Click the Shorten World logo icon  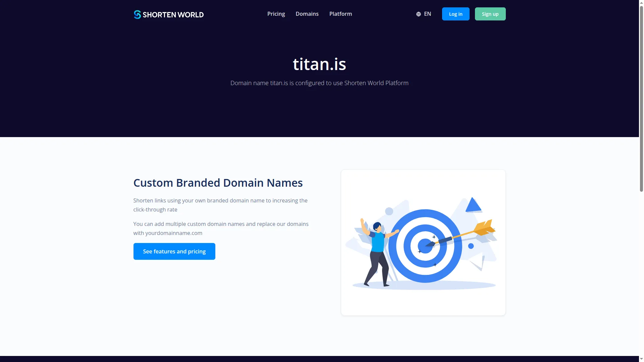[x=137, y=14]
